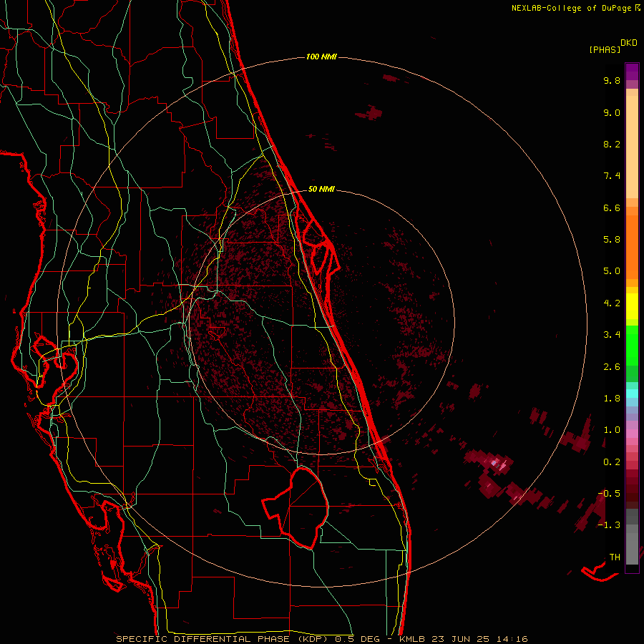This screenshot has width=644, height=644.
Task: Pick the yellow color bar segment
Action: tap(632, 306)
